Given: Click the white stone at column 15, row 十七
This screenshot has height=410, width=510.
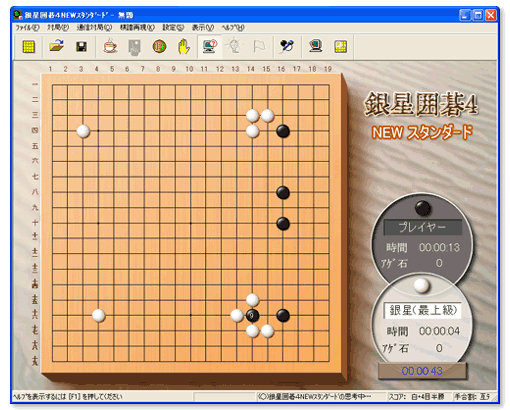Looking at the screenshot, I should click(x=268, y=331).
